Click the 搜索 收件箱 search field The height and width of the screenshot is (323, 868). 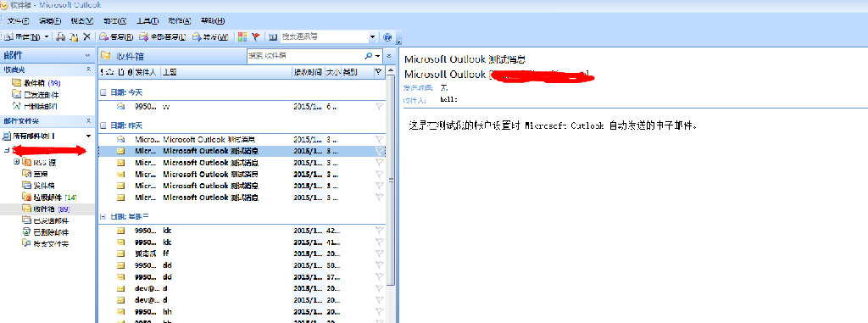304,56
